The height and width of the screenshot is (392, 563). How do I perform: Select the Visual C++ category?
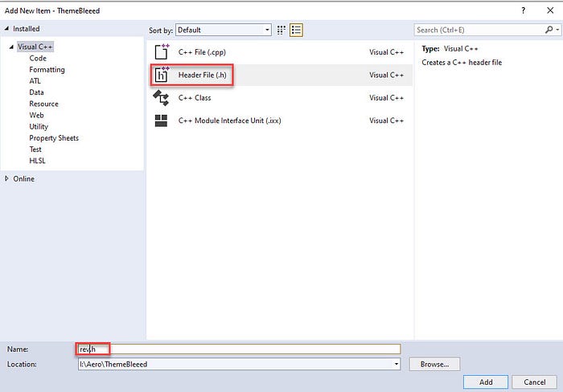pos(35,47)
